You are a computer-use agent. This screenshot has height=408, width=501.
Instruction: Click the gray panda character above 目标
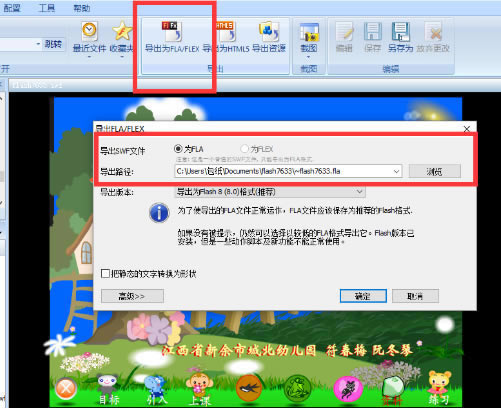pyautogui.click(x=107, y=384)
